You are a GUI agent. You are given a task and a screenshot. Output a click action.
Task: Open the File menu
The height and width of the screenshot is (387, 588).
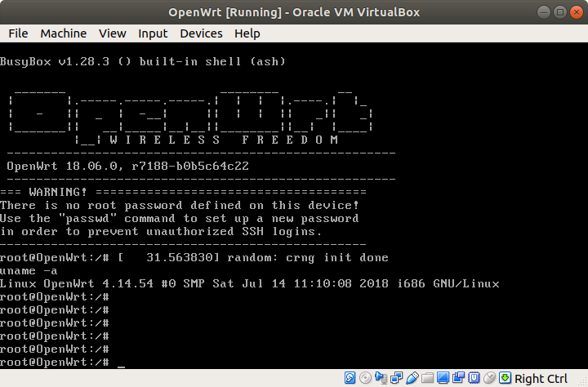tap(18, 33)
